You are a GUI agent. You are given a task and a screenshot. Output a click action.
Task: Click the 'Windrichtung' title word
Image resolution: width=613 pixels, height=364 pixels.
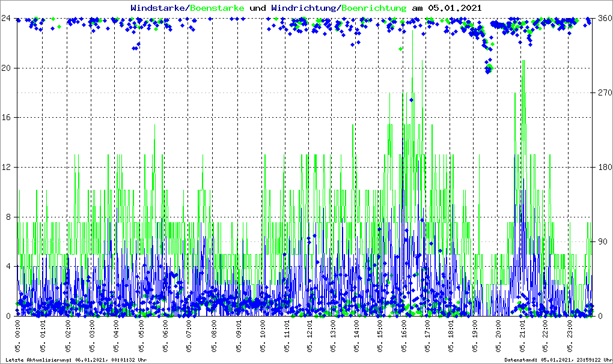tap(305, 8)
